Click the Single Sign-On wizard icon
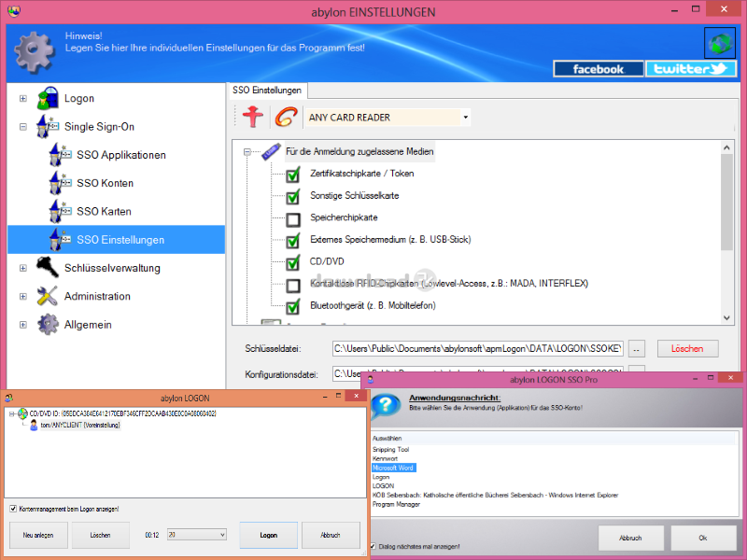Viewport: 747px width, 560px height. (x=48, y=127)
